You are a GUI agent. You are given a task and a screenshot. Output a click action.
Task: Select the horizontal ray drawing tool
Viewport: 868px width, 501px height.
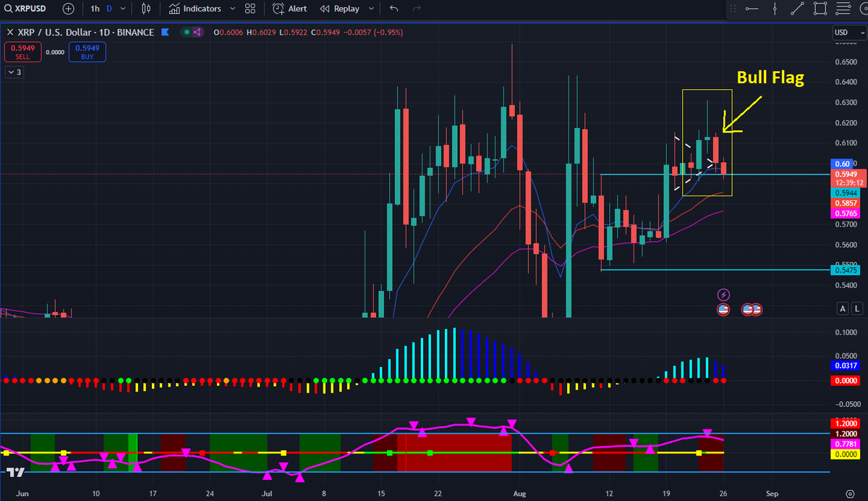[x=752, y=9]
